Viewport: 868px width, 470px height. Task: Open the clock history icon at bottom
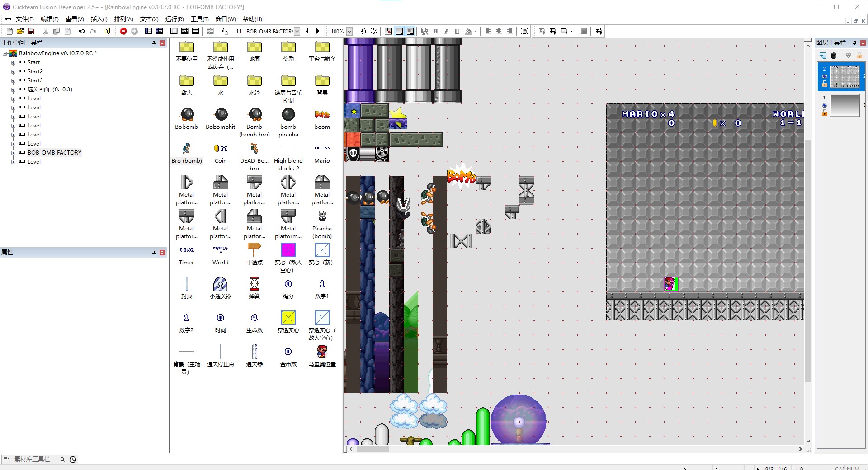coord(73,459)
